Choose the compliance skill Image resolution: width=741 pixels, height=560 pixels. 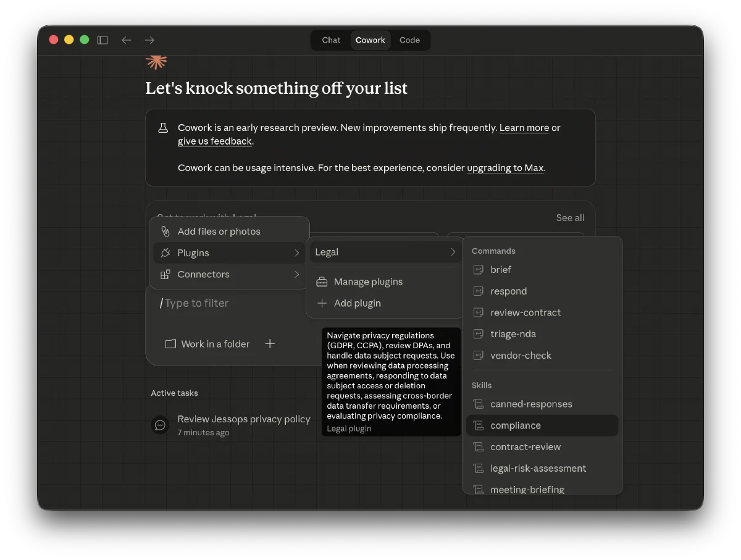pyautogui.click(x=515, y=425)
